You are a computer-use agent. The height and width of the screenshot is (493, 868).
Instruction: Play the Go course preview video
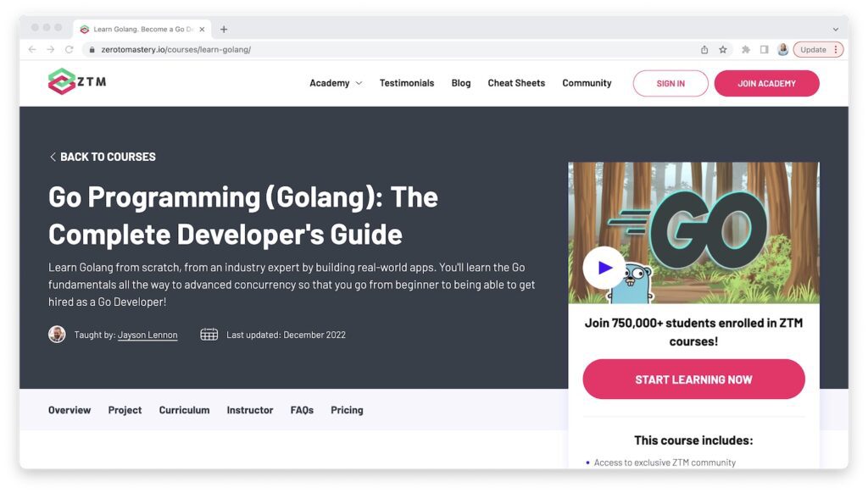(604, 268)
